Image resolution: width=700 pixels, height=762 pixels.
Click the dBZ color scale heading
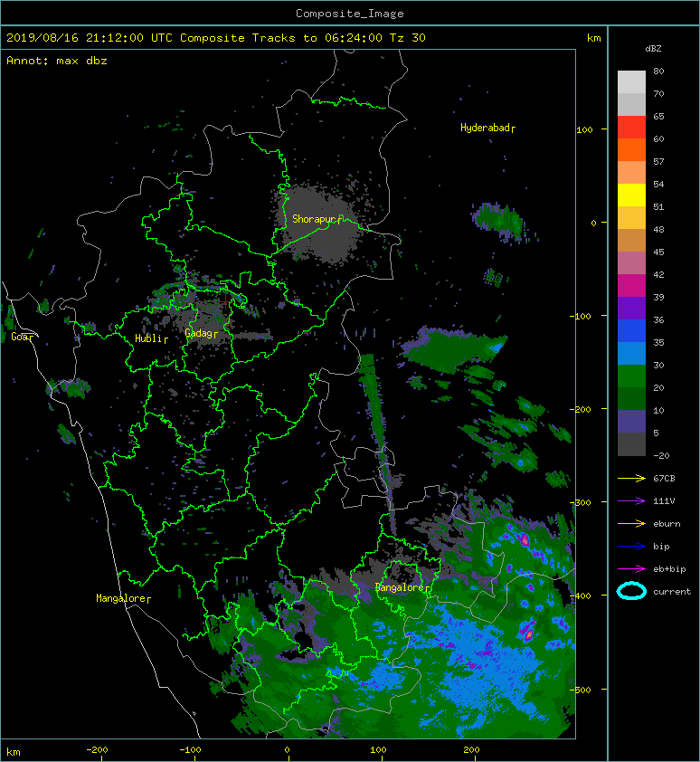coord(653,49)
